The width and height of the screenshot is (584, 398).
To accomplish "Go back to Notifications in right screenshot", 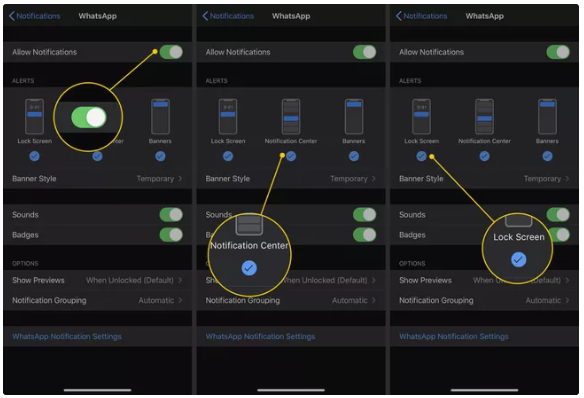I will coord(421,16).
